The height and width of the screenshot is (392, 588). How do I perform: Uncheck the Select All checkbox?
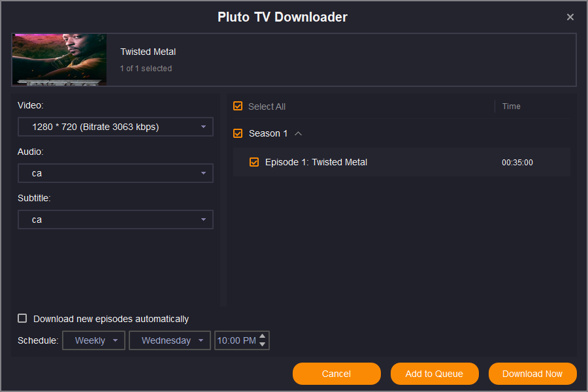click(x=238, y=106)
